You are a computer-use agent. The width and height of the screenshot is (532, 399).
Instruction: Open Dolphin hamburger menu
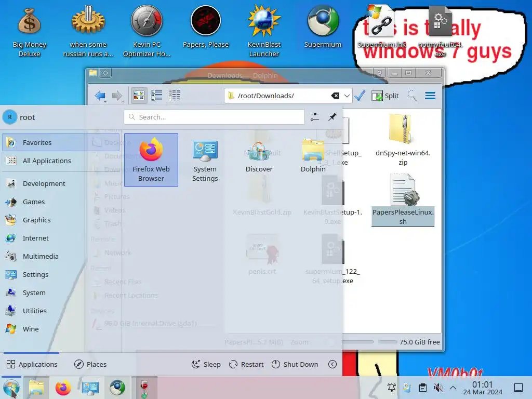coord(430,96)
